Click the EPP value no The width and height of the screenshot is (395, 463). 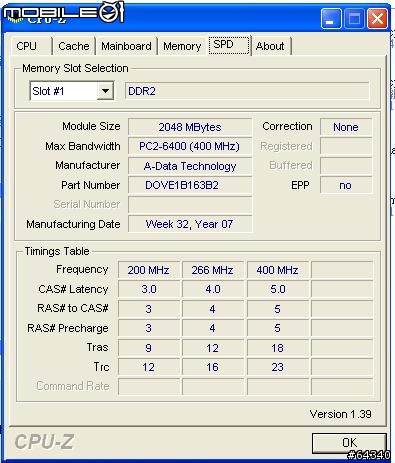tap(346, 185)
